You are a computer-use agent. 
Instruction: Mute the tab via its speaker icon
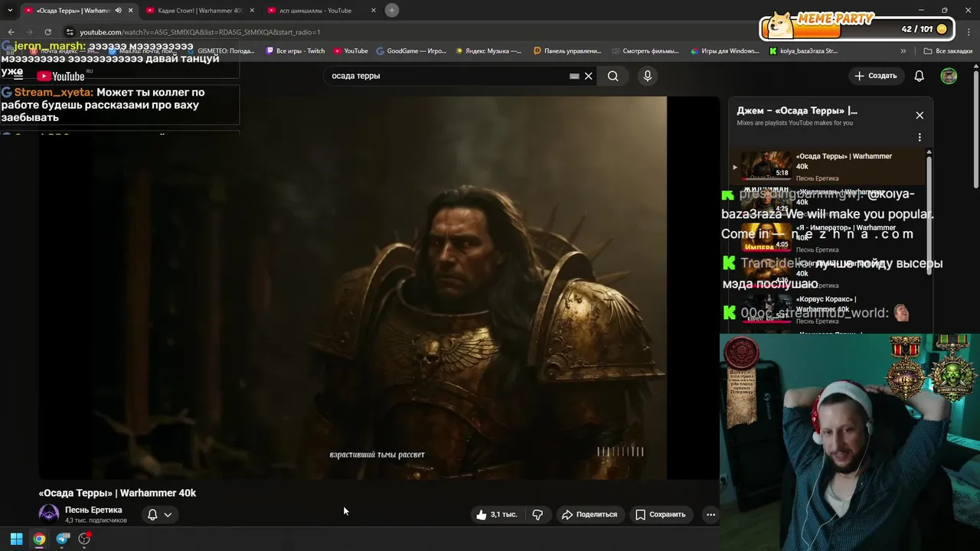pyautogui.click(x=118, y=11)
